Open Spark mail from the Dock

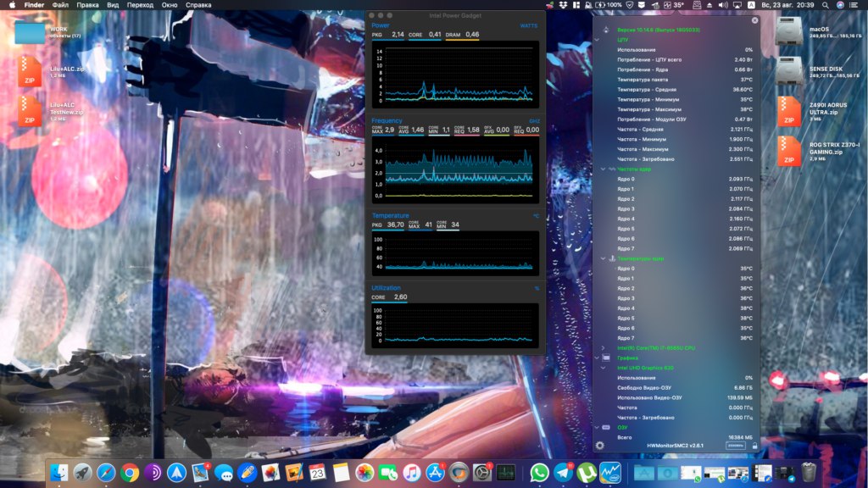point(176,473)
